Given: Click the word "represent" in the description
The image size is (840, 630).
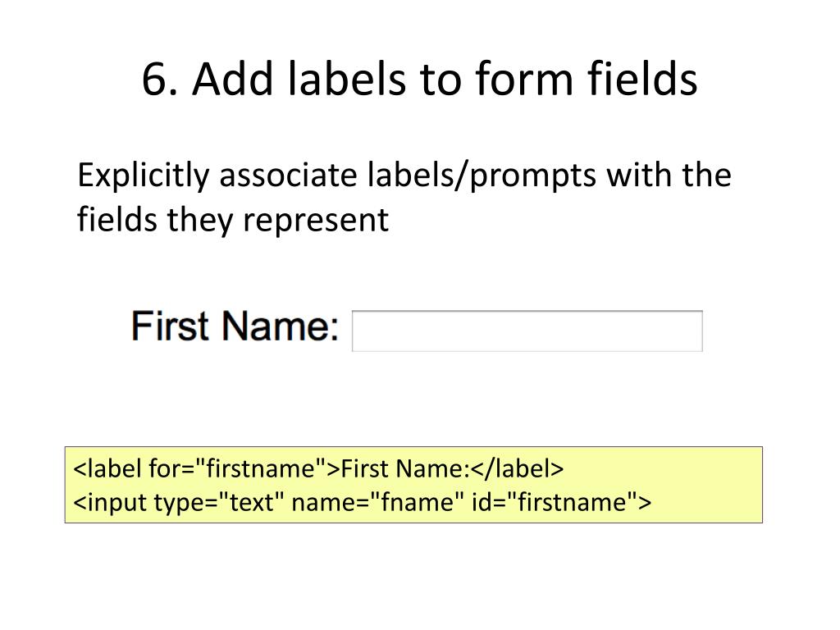Looking at the screenshot, I should coord(316,221).
